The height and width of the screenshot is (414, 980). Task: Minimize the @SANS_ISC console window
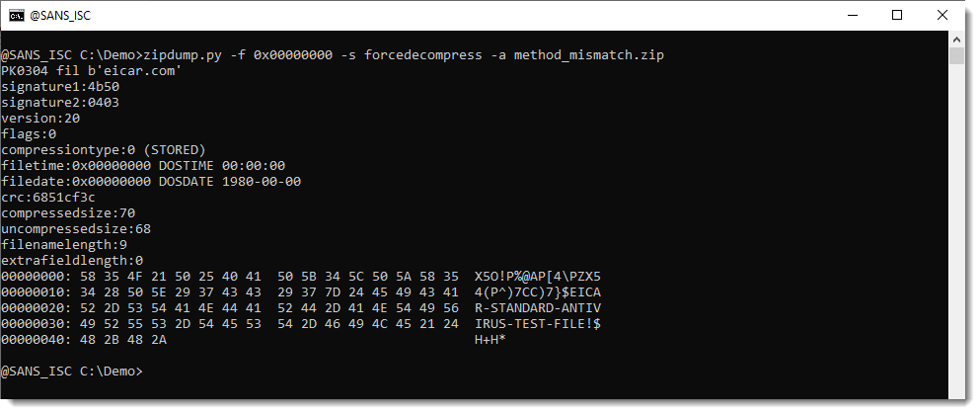(x=851, y=16)
